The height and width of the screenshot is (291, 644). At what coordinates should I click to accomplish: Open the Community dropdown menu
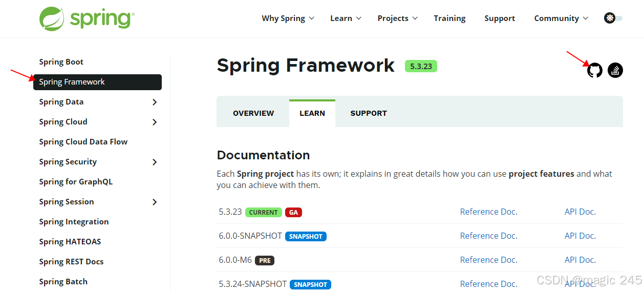coord(561,18)
